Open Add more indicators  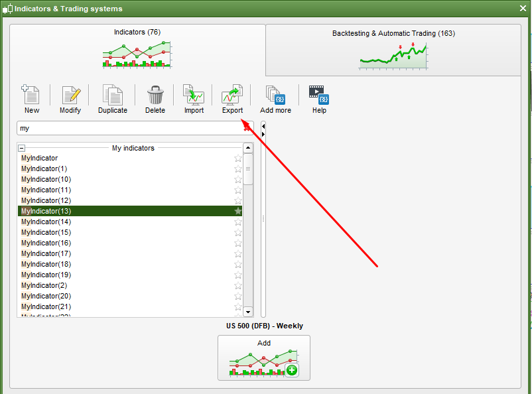[275, 99]
